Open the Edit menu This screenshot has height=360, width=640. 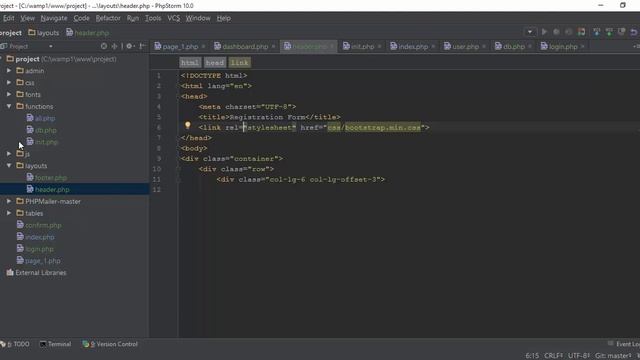[x=8, y=18]
